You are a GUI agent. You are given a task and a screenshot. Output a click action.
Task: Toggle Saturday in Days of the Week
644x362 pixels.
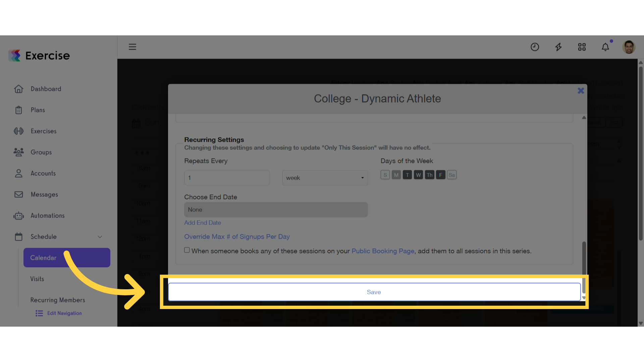click(x=452, y=175)
